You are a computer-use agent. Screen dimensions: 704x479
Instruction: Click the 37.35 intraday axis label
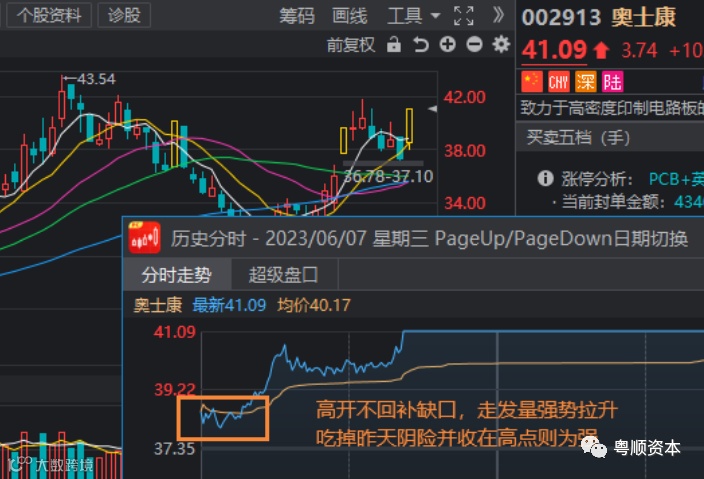[x=175, y=448]
